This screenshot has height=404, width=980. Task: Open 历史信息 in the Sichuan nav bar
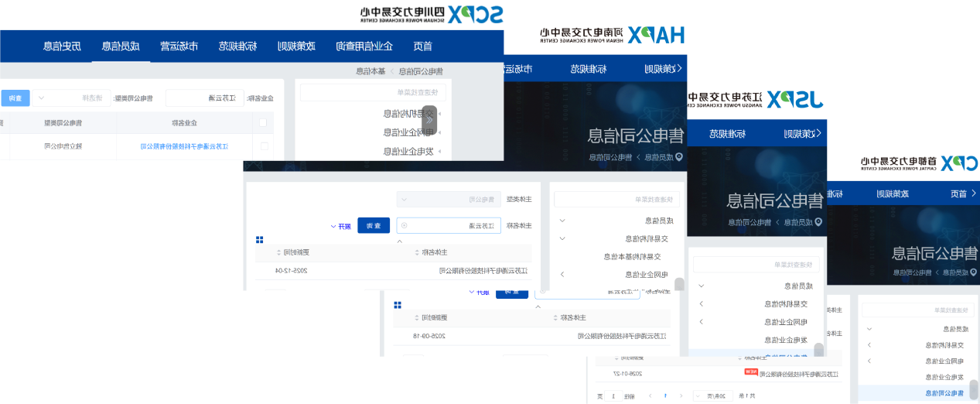coord(62,46)
